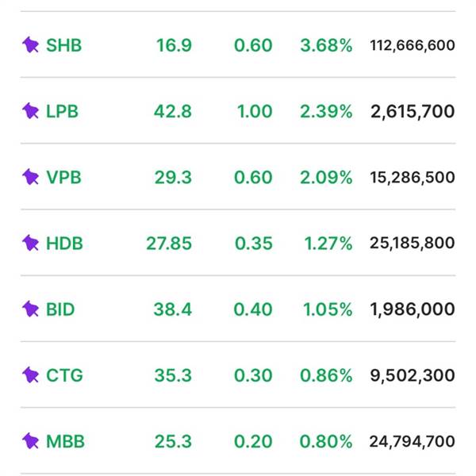Viewport: 476px width, 476px height.
Task: Click the purple icon beside SHB
Action: click(30, 45)
